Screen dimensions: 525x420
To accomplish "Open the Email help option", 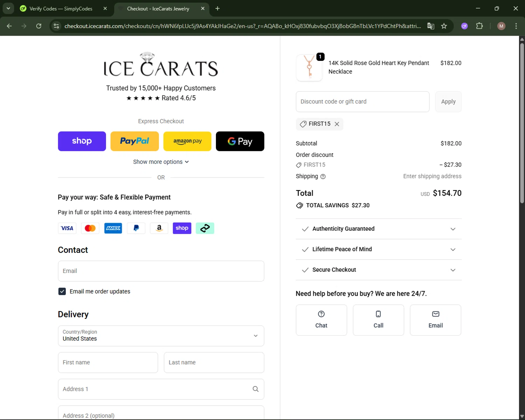I will (435, 320).
